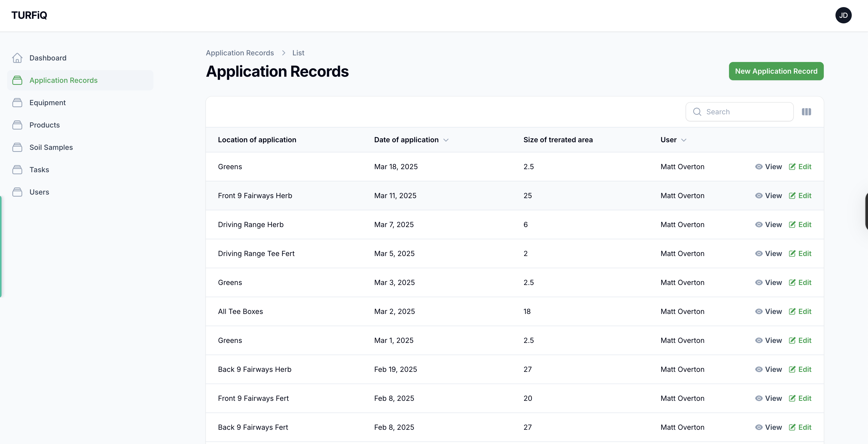Open the Application Records breadcrumb link
868x444 pixels.
point(240,53)
